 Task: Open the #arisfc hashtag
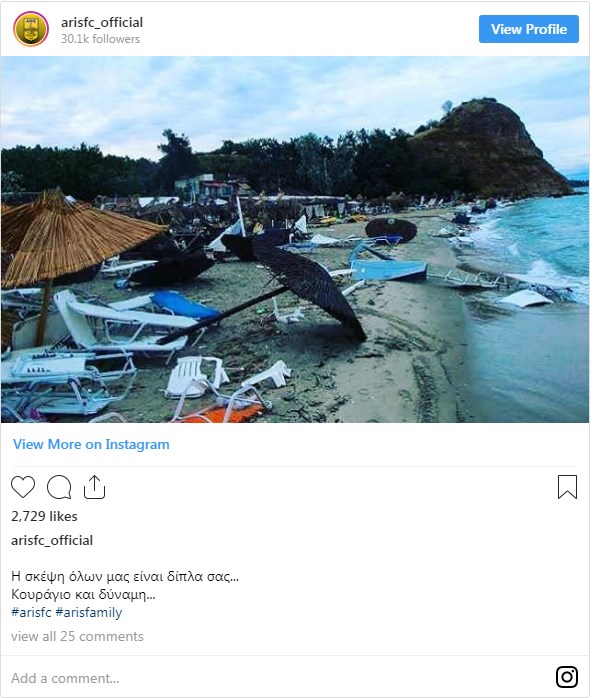pos(31,612)
